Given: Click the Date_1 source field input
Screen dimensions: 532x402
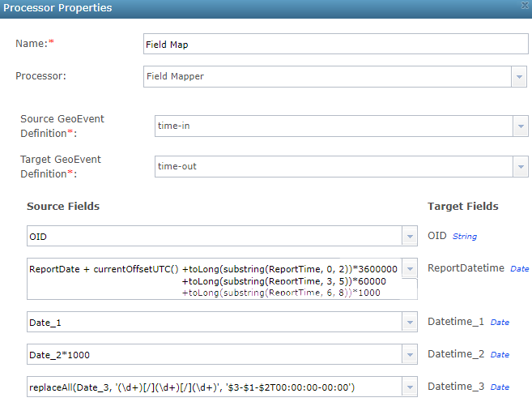Looking at the screenshot, I should [x=215, y=322].
